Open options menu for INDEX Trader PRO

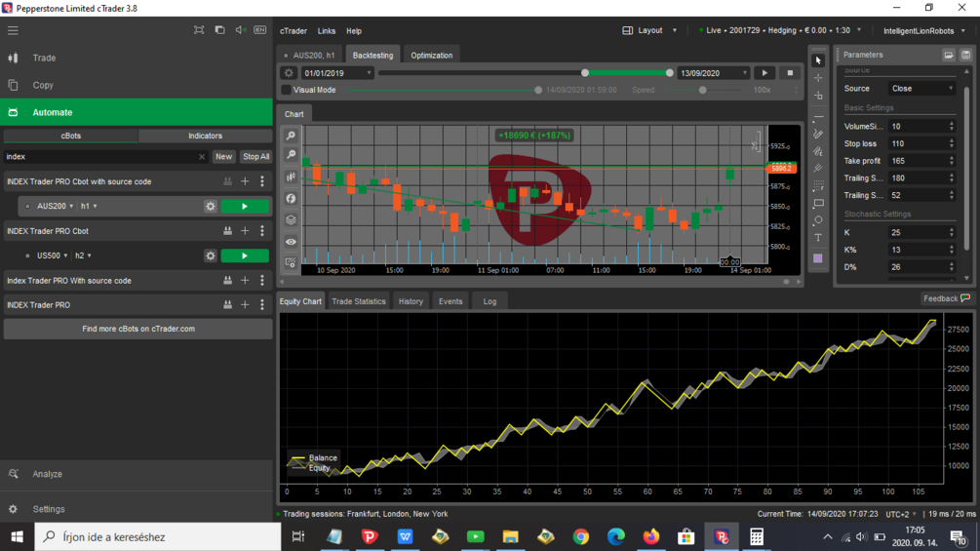pos(262,305)
